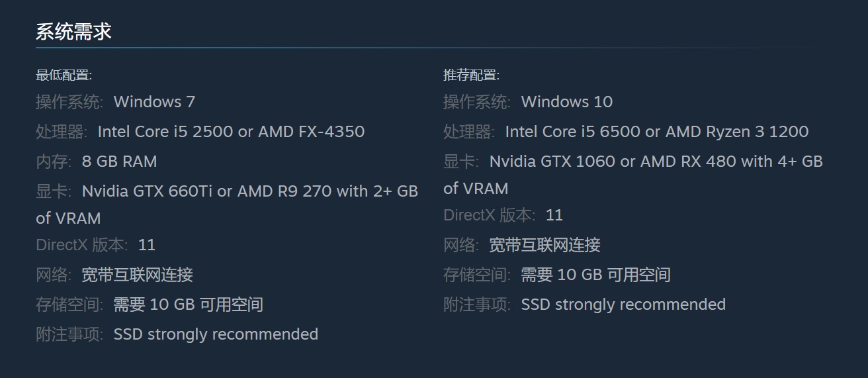The width and height of the screenshot is (868, 378).
Task: Click 宽带互联网连接 in the recommended column
Action: point(544,245)
